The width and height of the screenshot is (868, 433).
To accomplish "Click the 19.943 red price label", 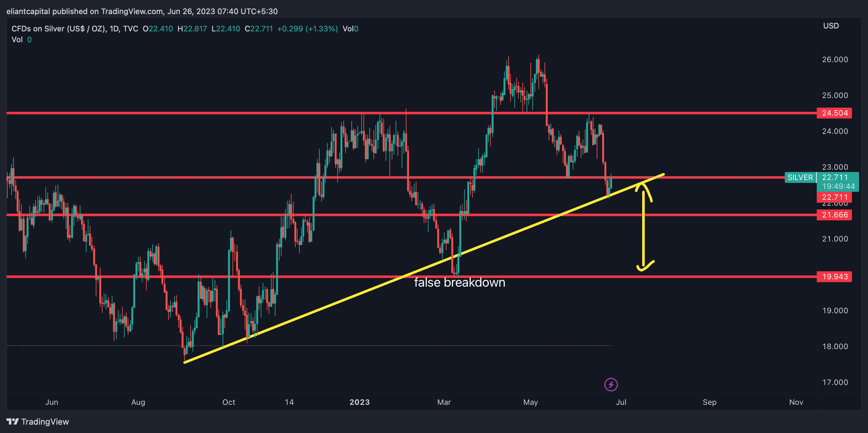I will (834, 277).
